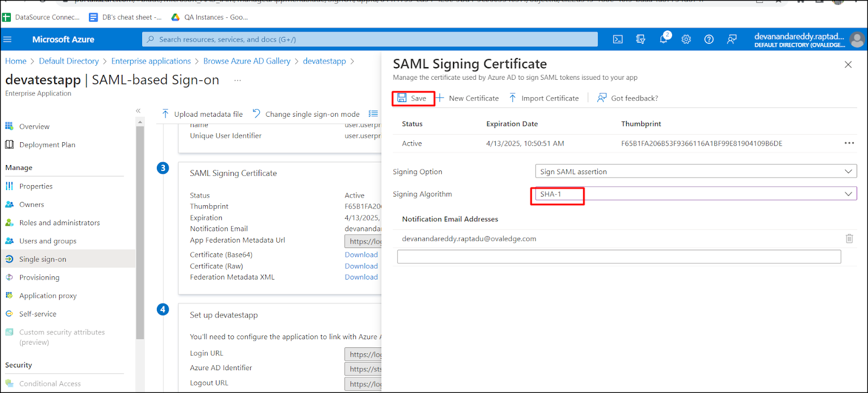Download the Certificate (Base64)
Screen dimensions: 868x393
[x=361, y=255]
